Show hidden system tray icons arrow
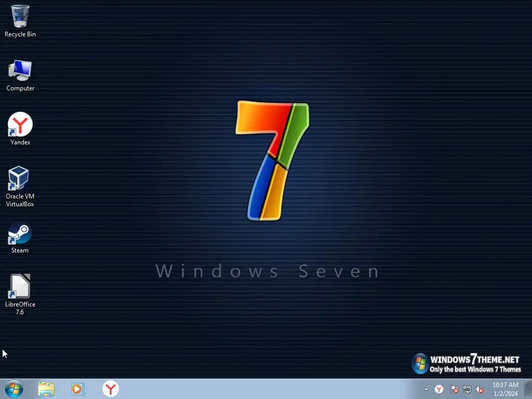The width and height of the screenshot is (532, 399). (x=426, y=389)
